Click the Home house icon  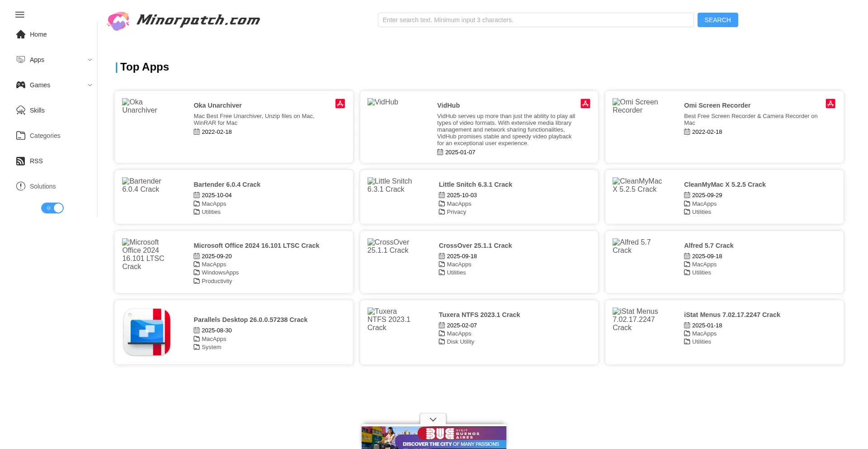[x=21, y=34]
